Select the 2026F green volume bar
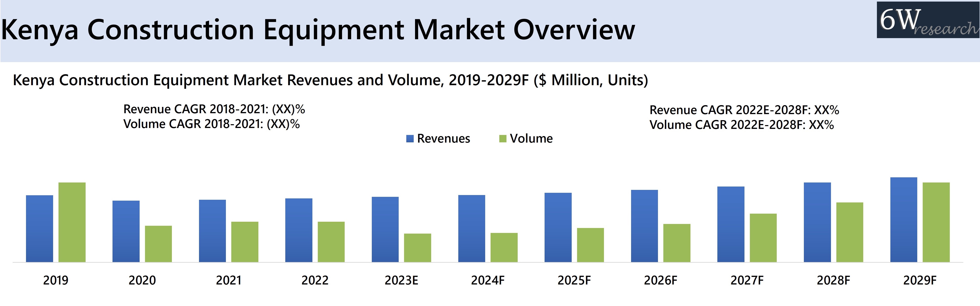Image resolution: width=980 pixels, height=306 pixels. coord(676,243)
